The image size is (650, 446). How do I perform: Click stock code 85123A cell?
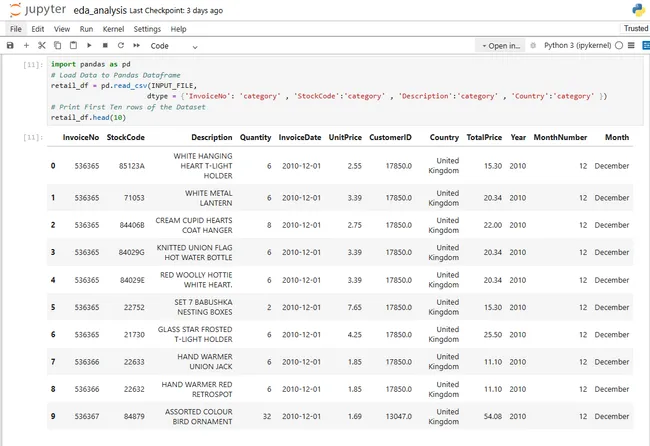click(x=132, y=166)
